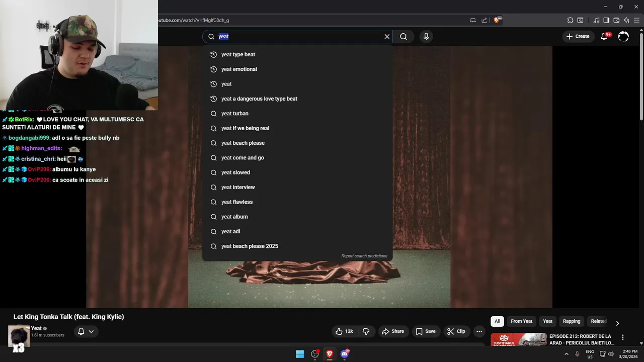Select the suggestion 'yeat emotional'

click(x=297, y=69)
